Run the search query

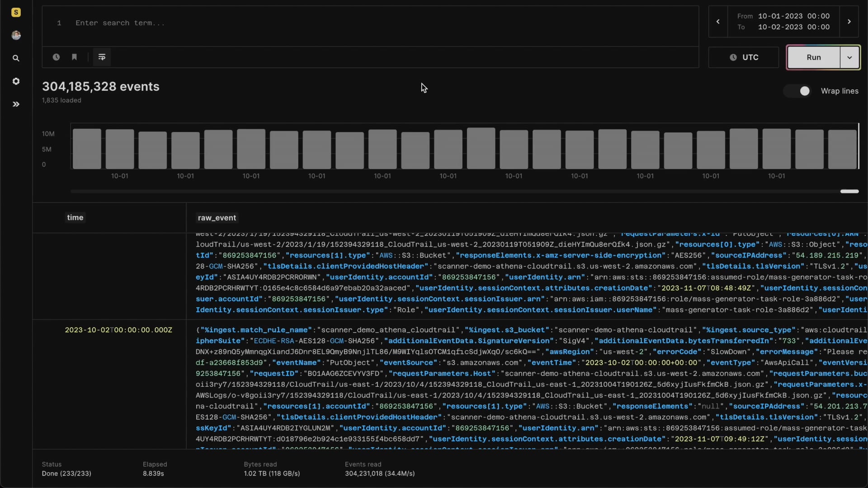tap(814, 57)
